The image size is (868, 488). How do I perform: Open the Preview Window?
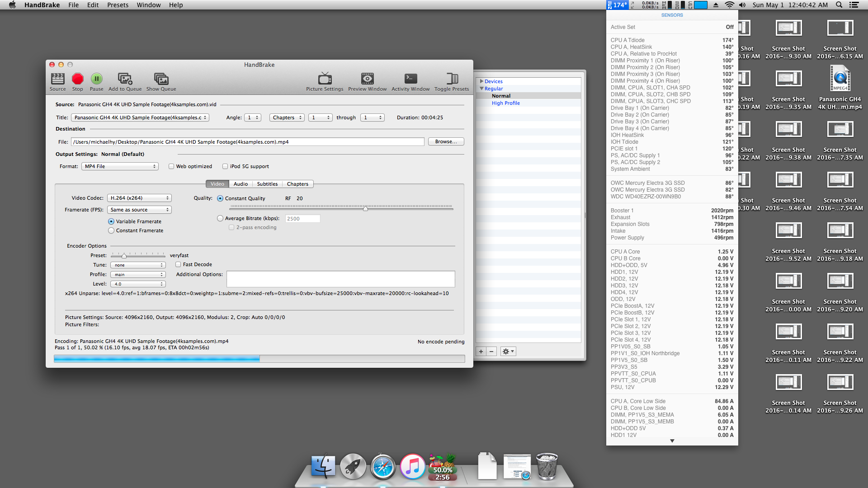(367, 82)
